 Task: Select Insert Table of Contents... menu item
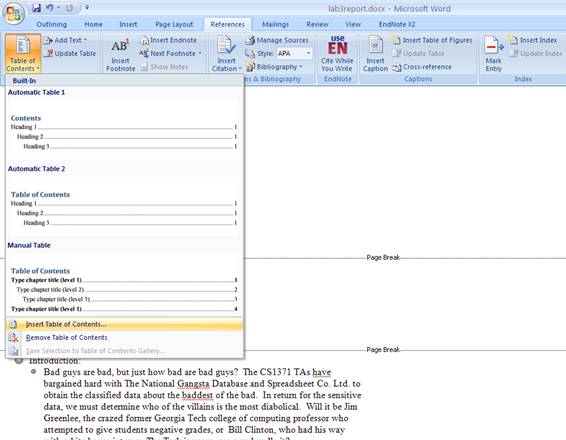pyautogui.click(x=124, y=324)
